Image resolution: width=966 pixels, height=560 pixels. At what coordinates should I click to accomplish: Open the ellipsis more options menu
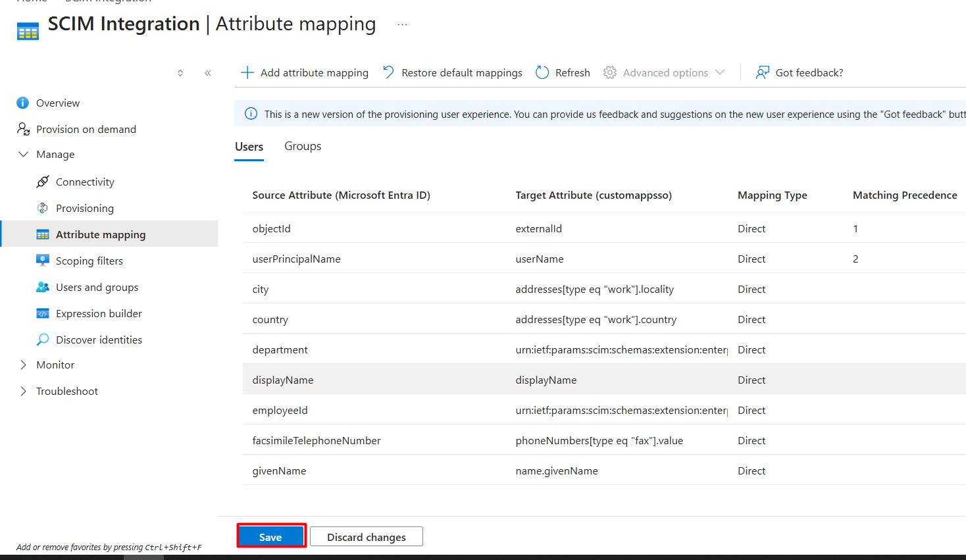coord(402,24)
